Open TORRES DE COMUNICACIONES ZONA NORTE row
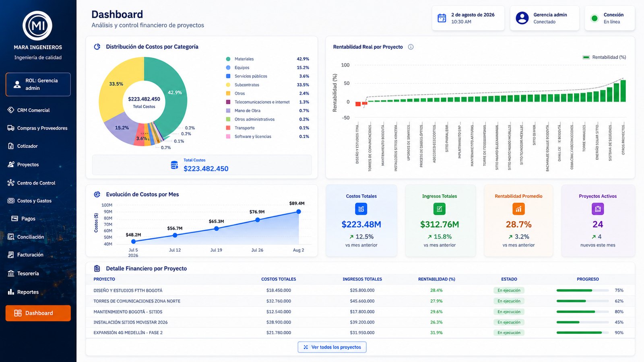Screen dimensions: 644x362 (x=360, y=301)
